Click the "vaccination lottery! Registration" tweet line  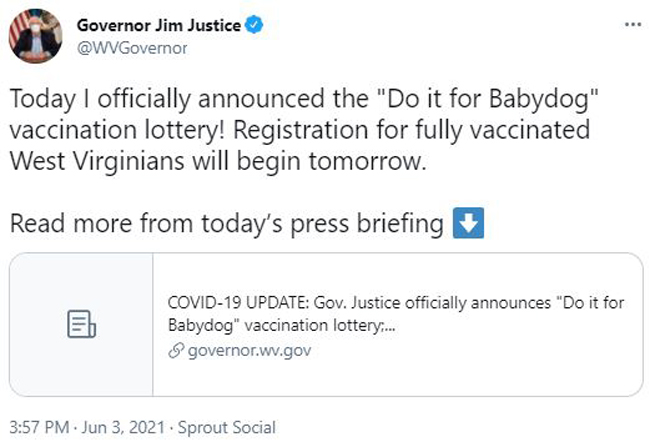[x=190, y=130]
